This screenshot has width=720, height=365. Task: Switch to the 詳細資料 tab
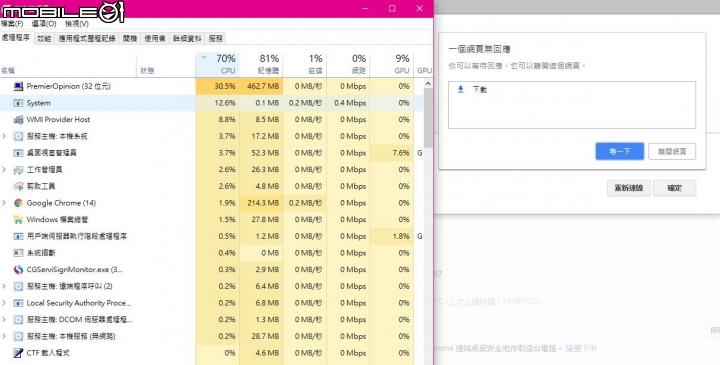(x=187, y=39)
